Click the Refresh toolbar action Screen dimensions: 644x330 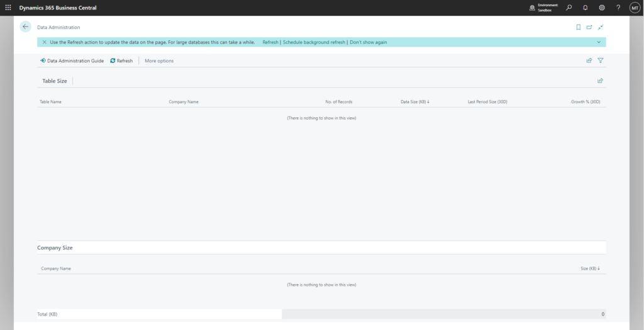pos(121,60)
